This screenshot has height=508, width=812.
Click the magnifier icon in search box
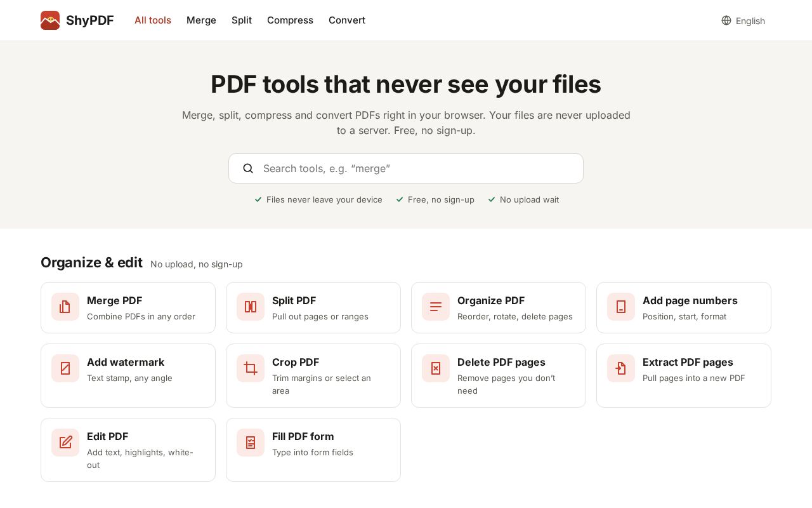tap(248, 168)
